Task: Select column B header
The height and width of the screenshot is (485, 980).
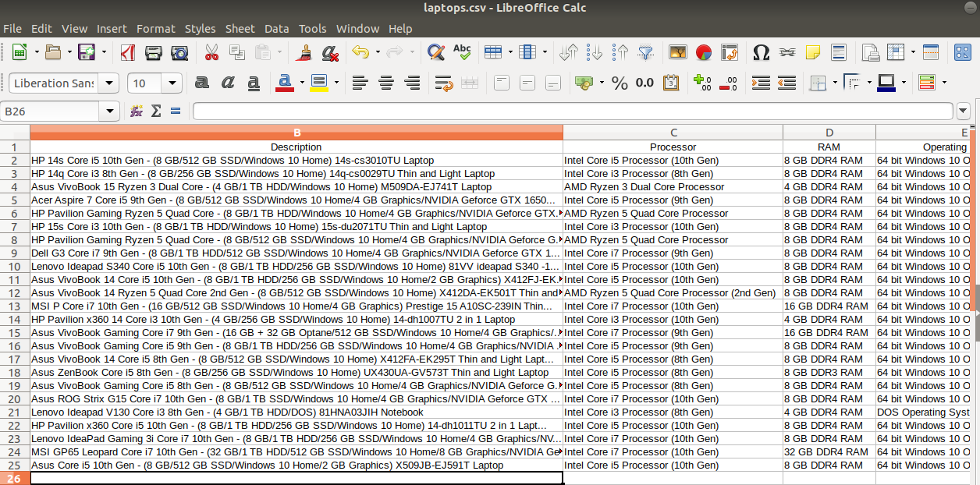Action: click(x=296, y=133)
